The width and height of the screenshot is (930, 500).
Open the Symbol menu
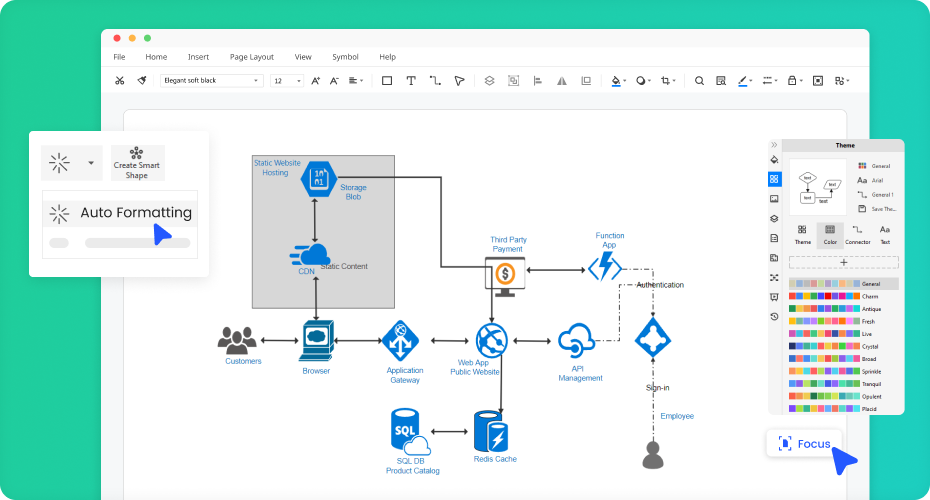click(345, 57)
